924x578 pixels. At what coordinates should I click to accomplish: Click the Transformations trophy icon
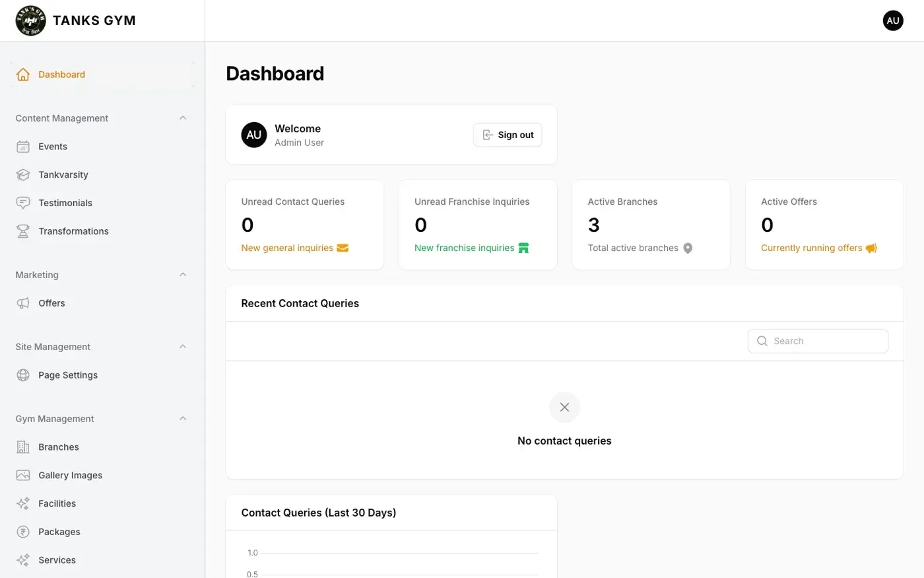click(x=23, y=231)
